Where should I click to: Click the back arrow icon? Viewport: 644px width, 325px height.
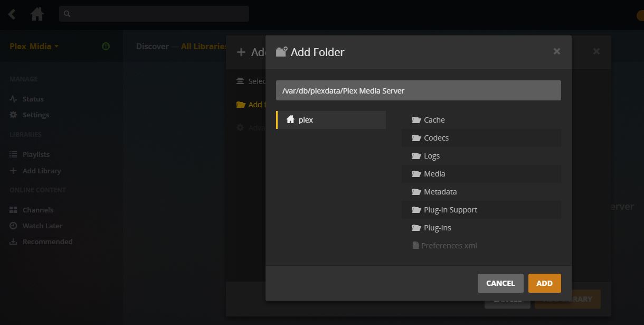[x=12, y=14]
